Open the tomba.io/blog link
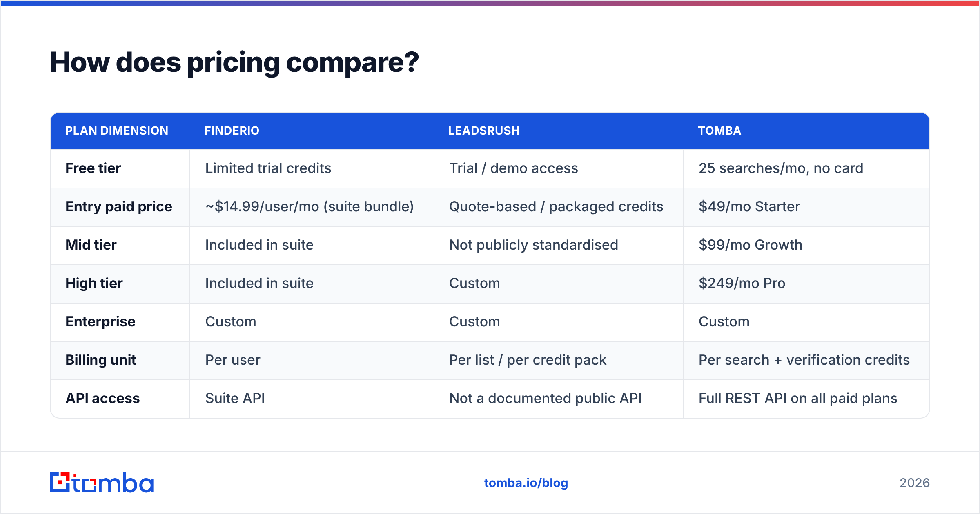980x514 pixels. (526, 483)
